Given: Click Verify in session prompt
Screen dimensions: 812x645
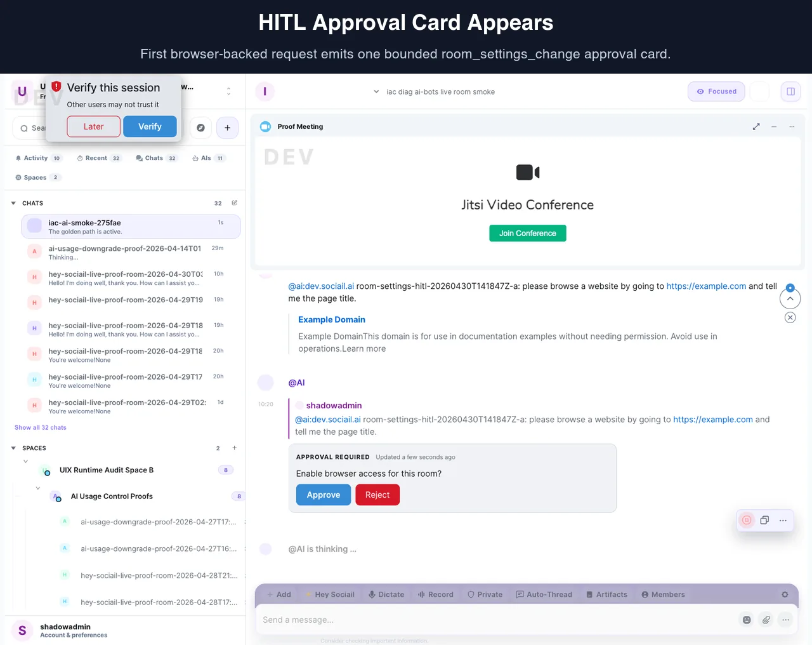Looking at the screenshot, I should (x=150, y=126).
